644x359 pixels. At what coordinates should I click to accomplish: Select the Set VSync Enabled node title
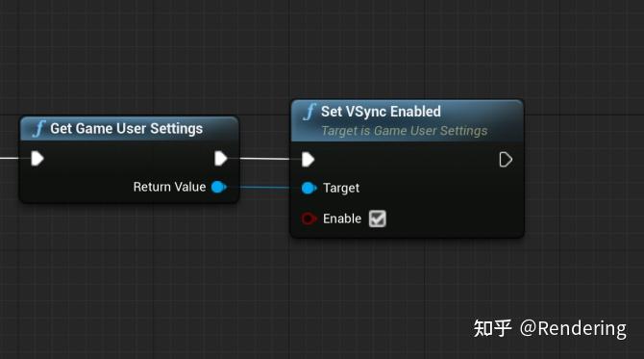[381, 112]
